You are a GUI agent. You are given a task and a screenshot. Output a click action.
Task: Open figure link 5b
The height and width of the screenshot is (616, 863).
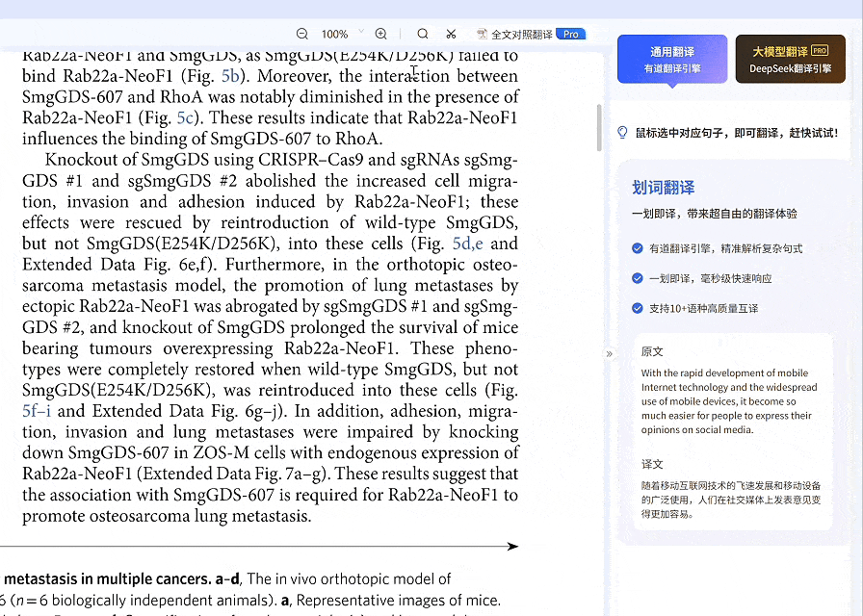pos(230,76)
